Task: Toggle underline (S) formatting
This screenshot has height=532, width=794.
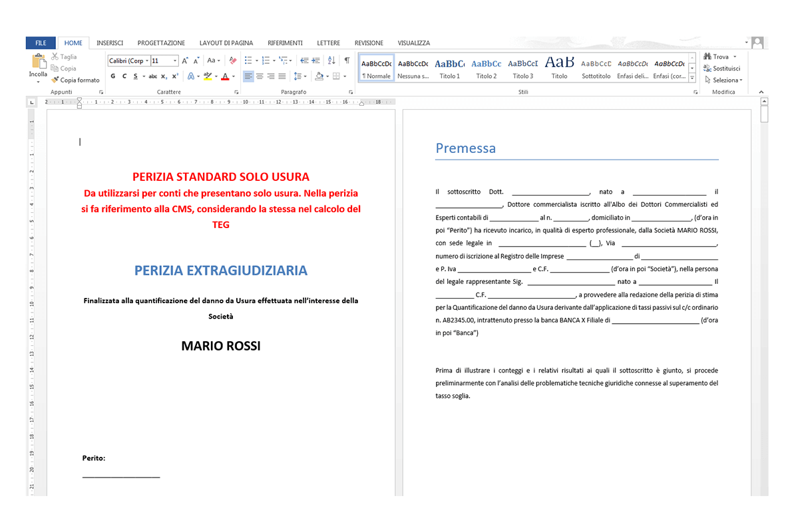Action: tap(136, 76)
